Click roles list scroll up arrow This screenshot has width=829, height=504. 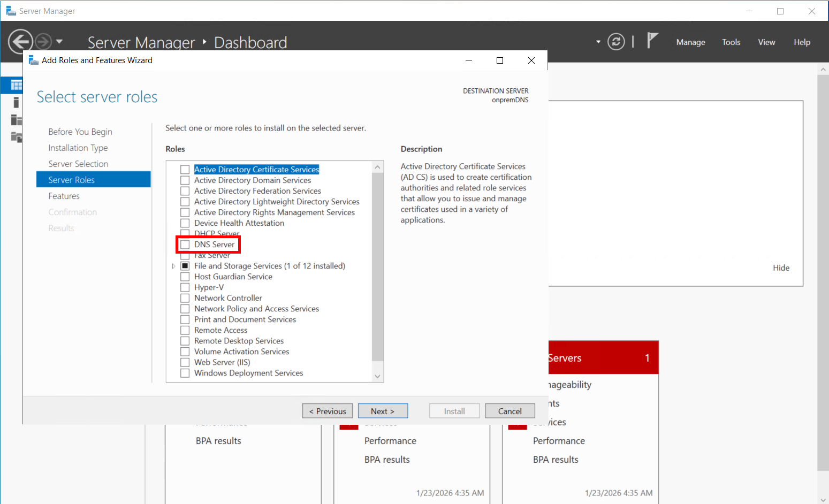(378, 167)
